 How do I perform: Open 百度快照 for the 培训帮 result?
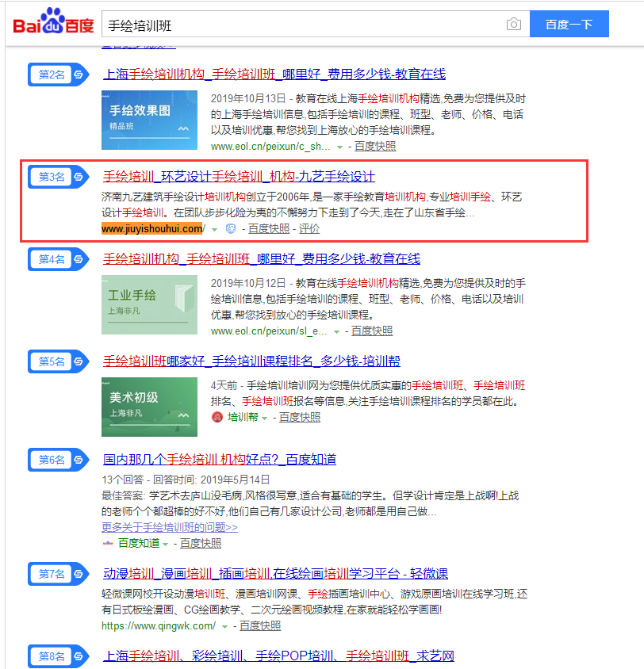pos(300,417)
